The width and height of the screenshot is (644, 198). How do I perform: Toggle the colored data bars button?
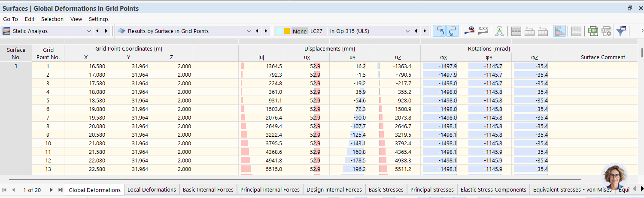559,31
